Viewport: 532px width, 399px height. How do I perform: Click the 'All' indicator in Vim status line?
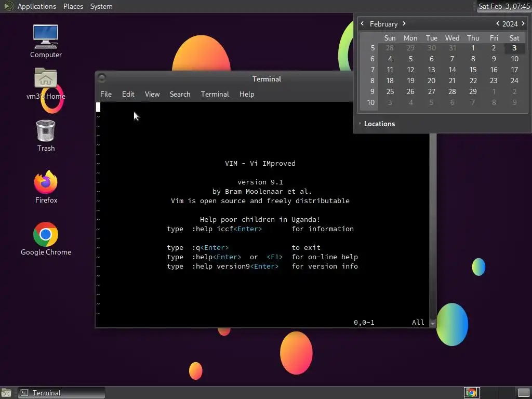click(x=418, y=322)
